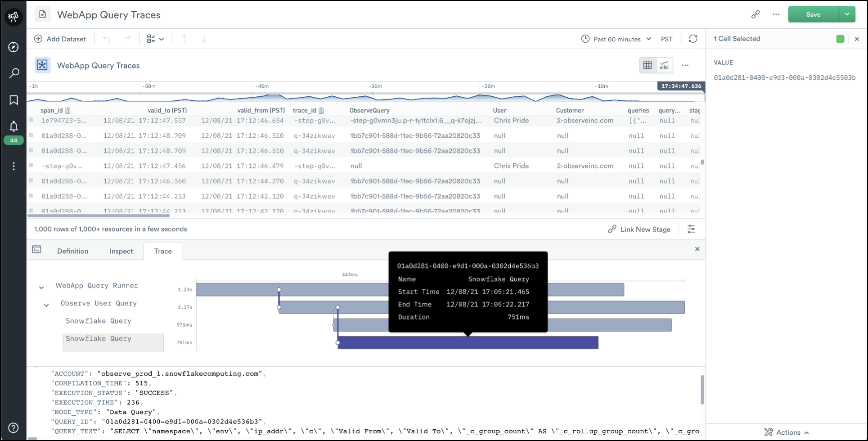This screenshot has height=441, width=868.
Task: Open the bookmarks icon in sidebar
Action: point(13,100)
